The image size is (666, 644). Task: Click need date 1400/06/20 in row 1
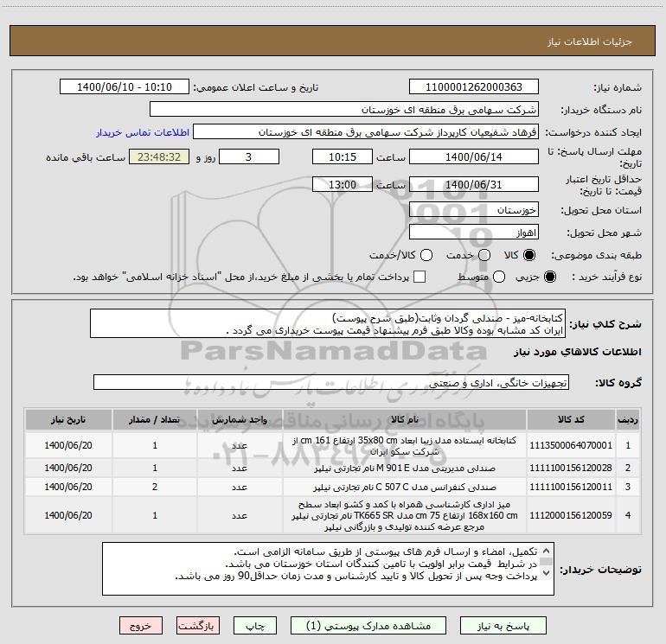pyautogui.click(x=68, y=445)
